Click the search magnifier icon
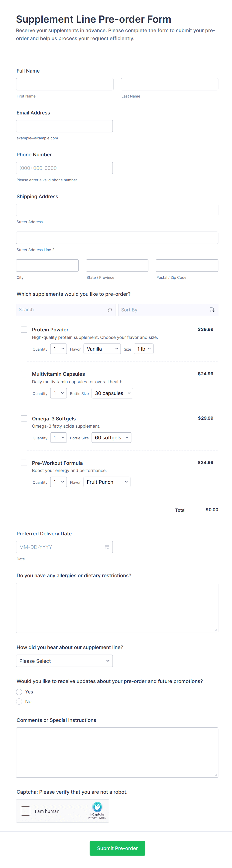 tap(110, 310)
